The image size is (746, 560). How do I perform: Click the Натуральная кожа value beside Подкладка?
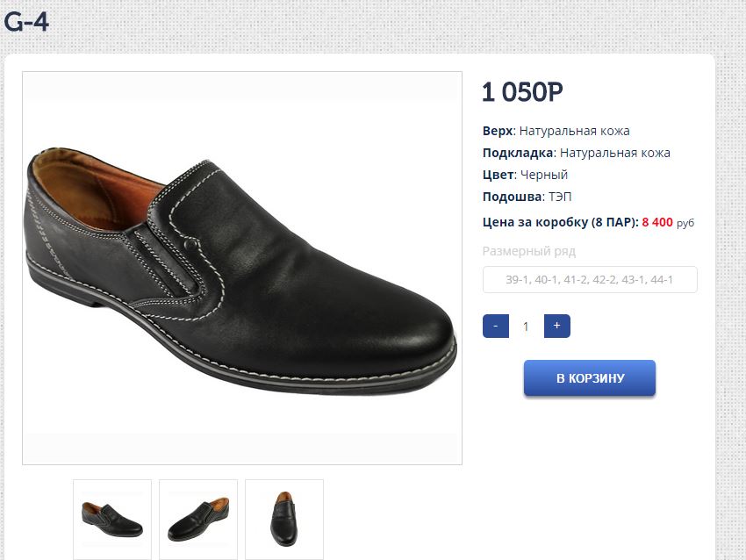(615, 153)
